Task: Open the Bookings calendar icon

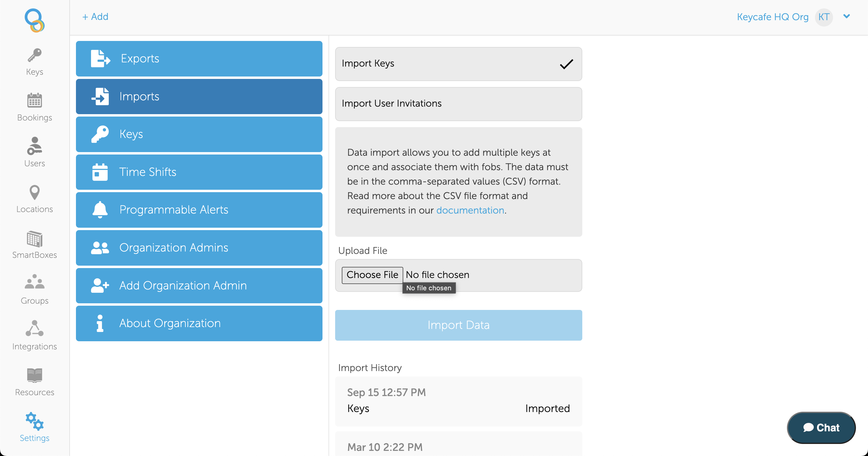Action: tap(34, 100)
